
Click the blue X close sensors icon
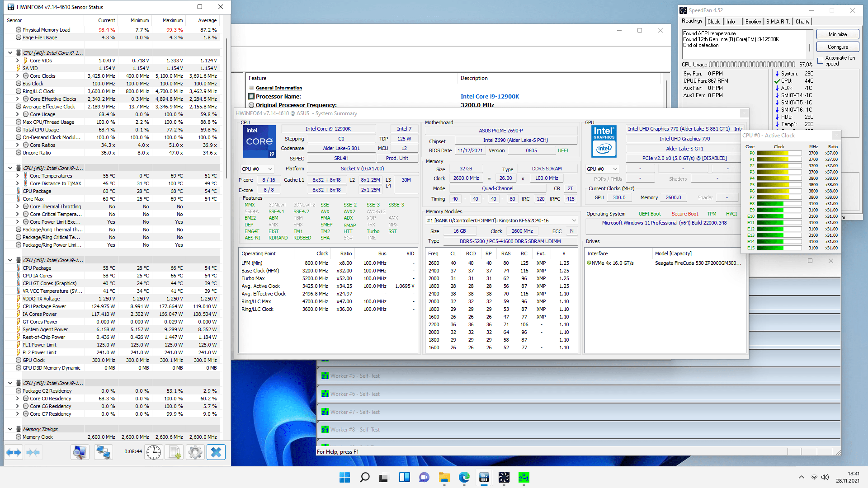pyautogui.click(x=216, y=452)
